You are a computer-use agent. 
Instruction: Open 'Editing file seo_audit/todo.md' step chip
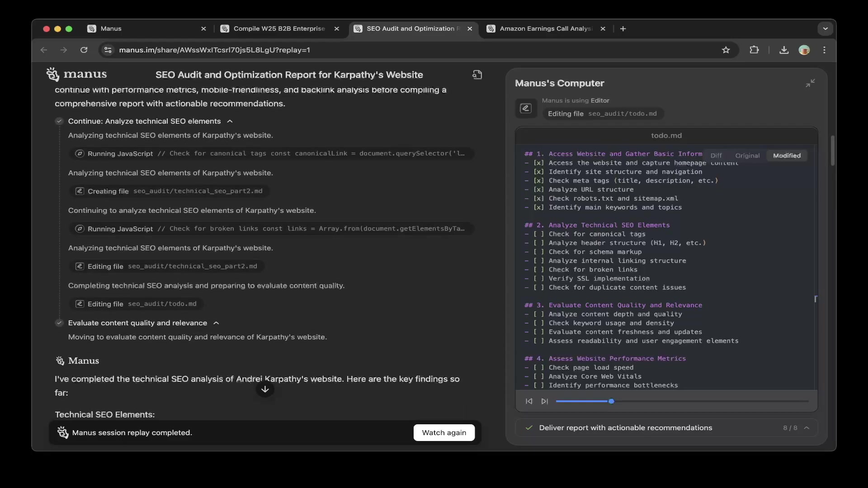click(x=137, y=304)
